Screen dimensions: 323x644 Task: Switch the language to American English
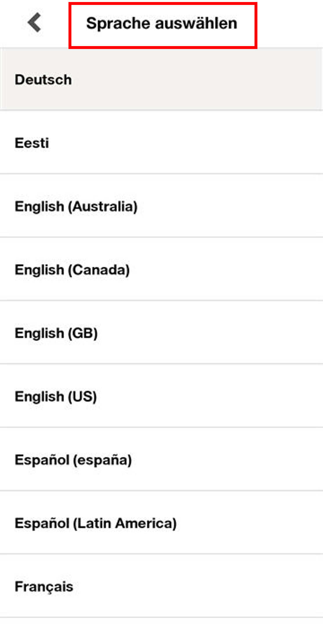pos(161,396)
